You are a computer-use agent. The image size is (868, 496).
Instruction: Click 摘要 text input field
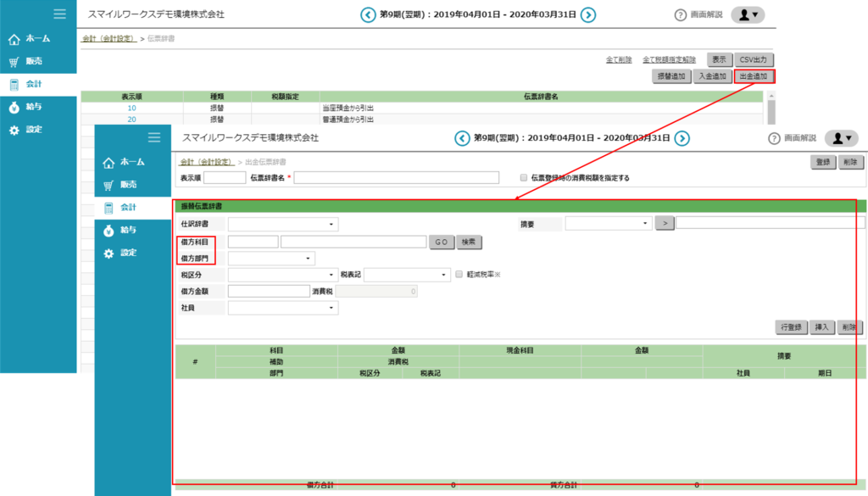770,222
